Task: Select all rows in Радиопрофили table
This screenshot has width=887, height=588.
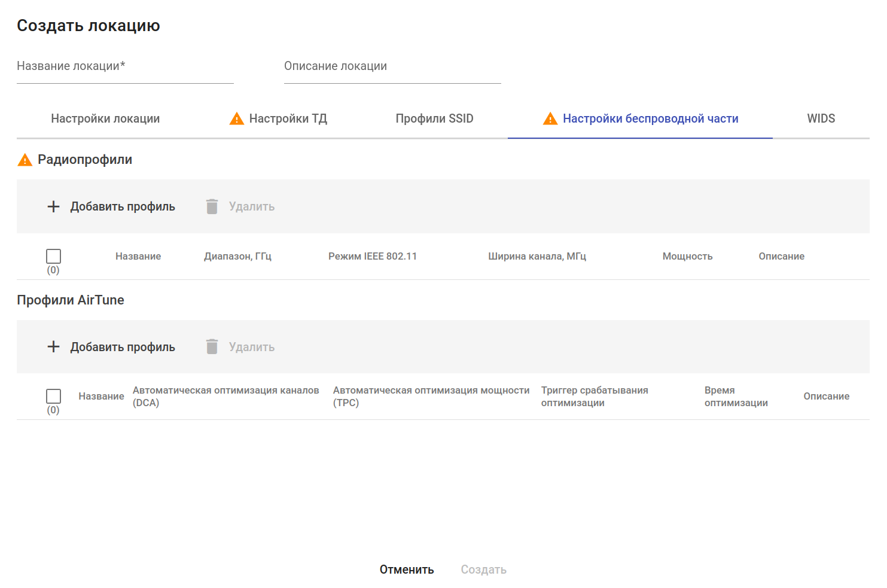Action: pyautogui.click(x=53, y=256)
